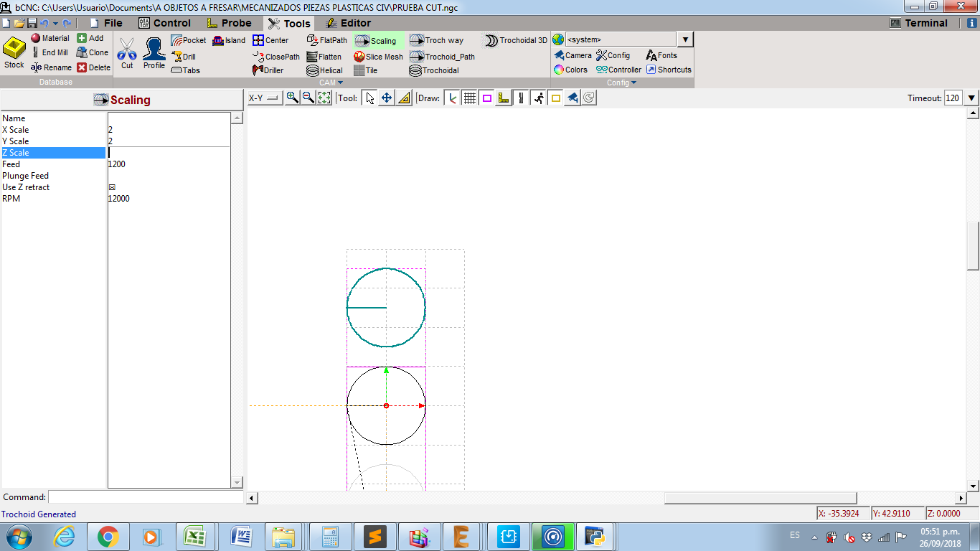Open the X-Y view dropdown
The width and height of the screenshot is (980, 551).
pos(265,98)
